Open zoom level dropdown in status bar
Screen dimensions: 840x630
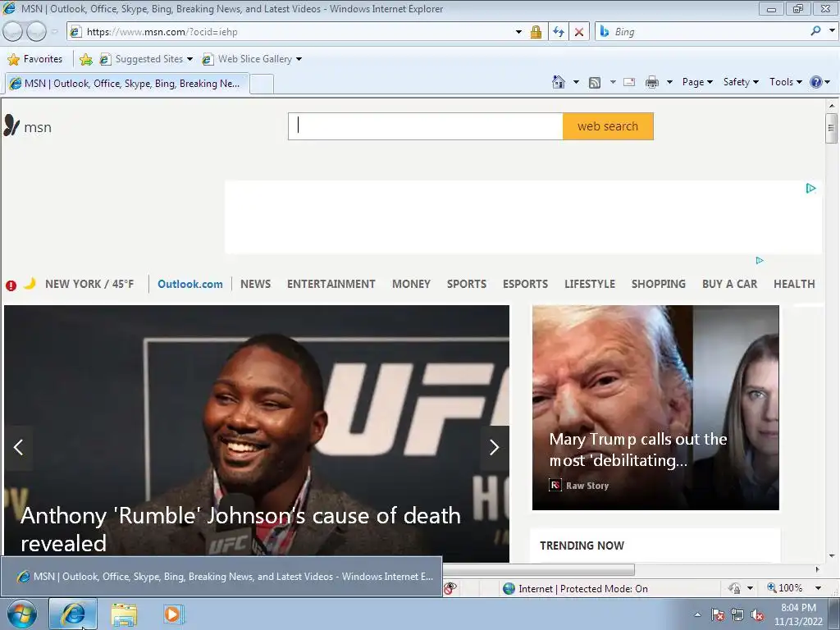(x=818, y=587)
